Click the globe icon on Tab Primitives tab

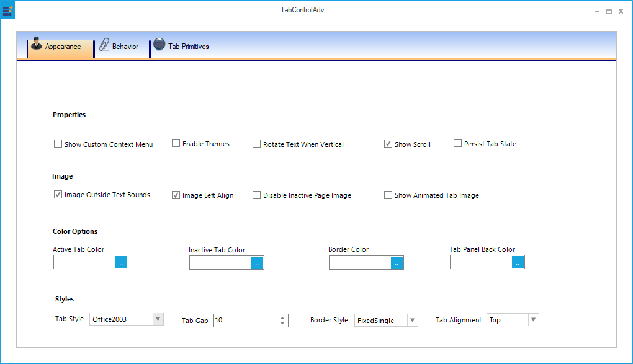click(159, 45)
